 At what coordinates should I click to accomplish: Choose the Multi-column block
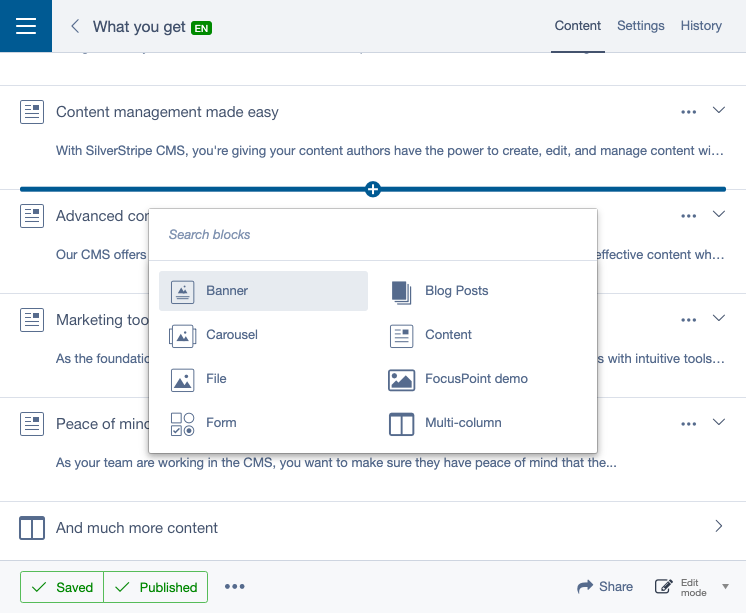tap(462, 423)
